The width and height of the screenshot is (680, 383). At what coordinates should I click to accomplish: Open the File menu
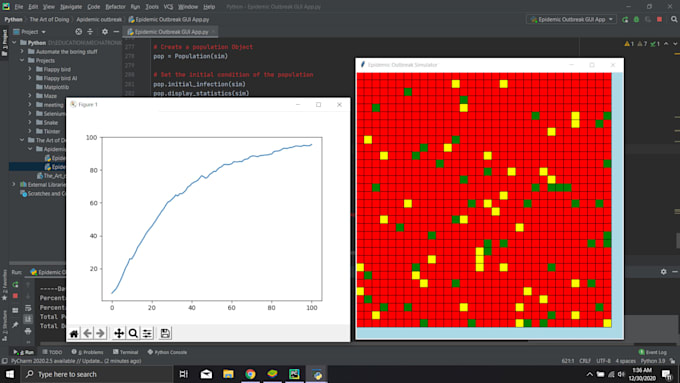(x=19, y=7)
